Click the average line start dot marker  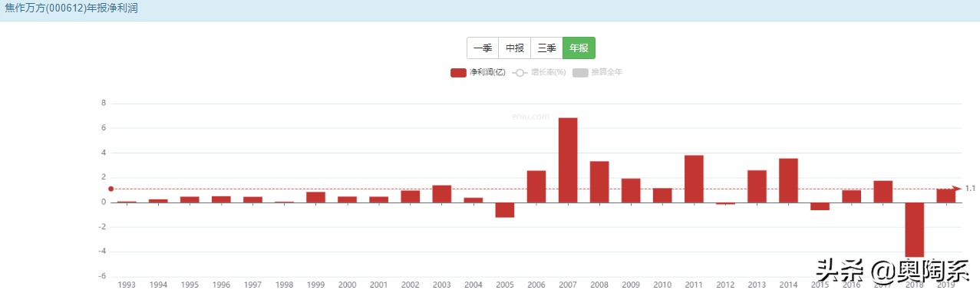111,189
